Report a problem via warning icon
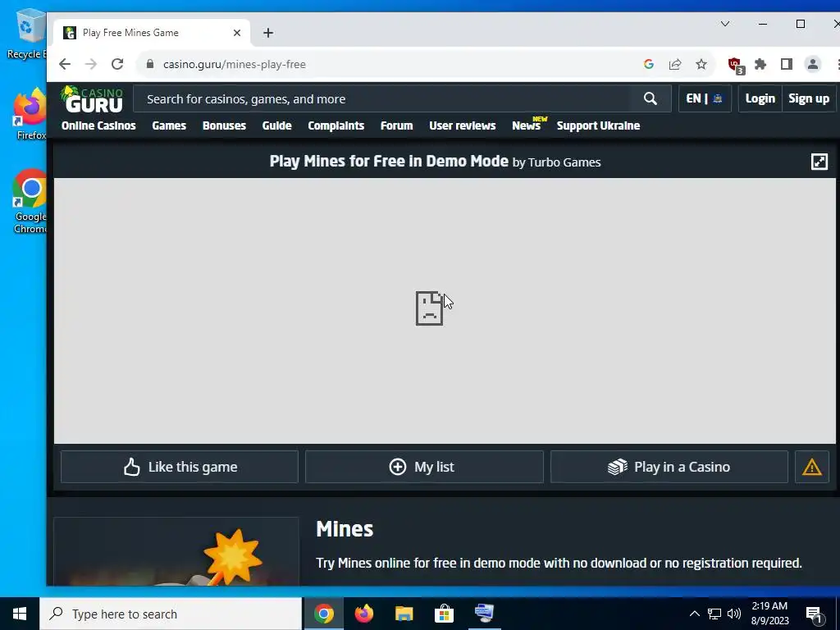This screenshot has height=630, width=840. 811,467
